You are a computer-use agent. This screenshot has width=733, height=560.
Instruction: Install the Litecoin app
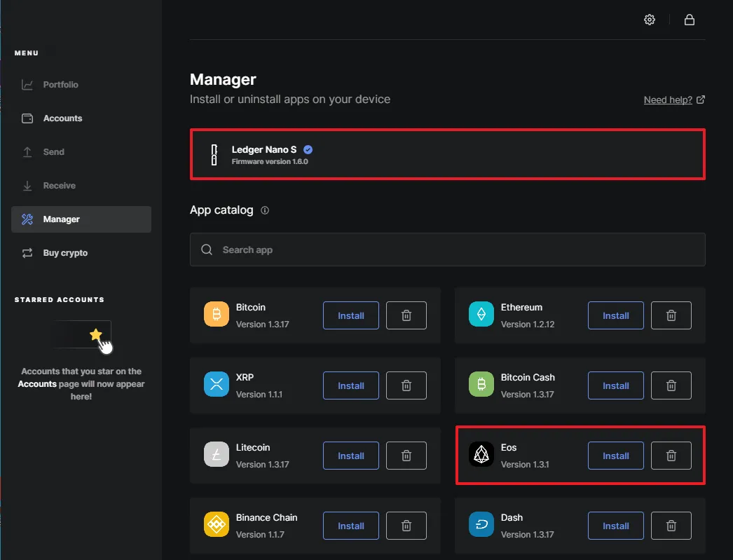click(x=351, y=456)
